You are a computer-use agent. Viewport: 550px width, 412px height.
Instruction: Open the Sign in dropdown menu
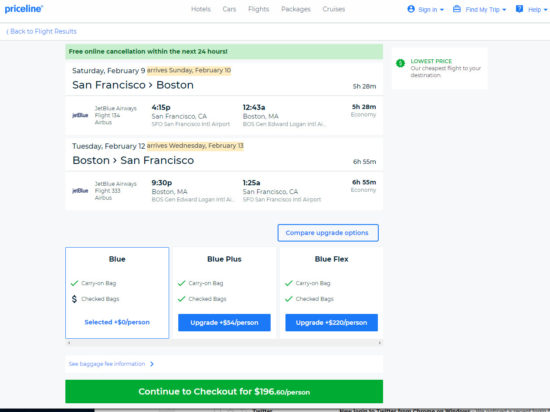coord(431,9)
